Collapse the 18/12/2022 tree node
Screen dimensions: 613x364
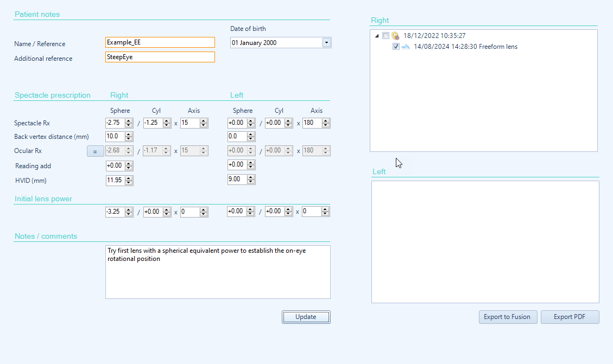377,36
